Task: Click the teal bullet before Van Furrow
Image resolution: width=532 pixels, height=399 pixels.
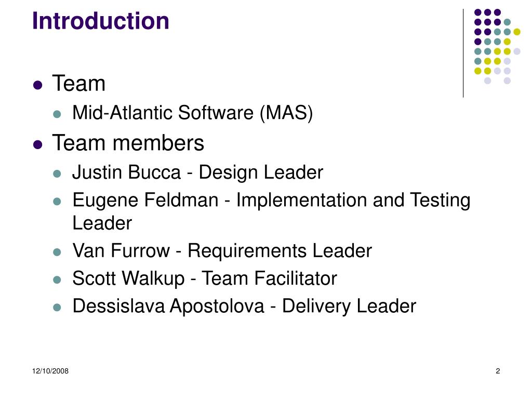Action: point(57,252)
